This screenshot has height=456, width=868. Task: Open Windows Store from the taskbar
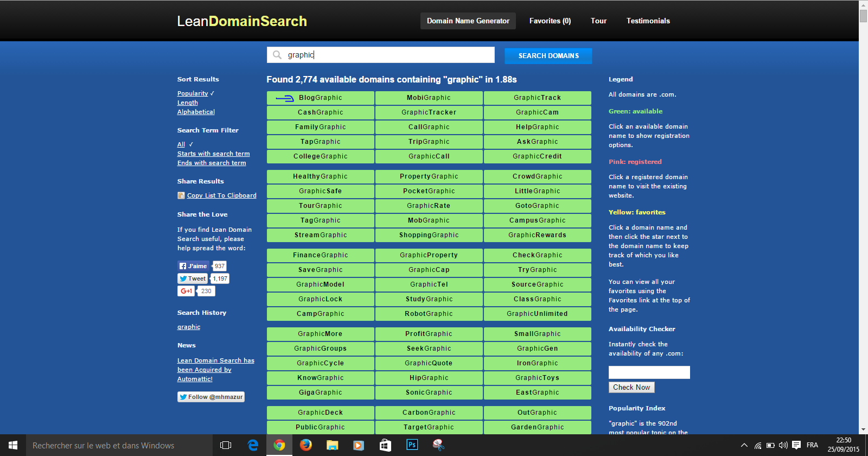point(385,445)
